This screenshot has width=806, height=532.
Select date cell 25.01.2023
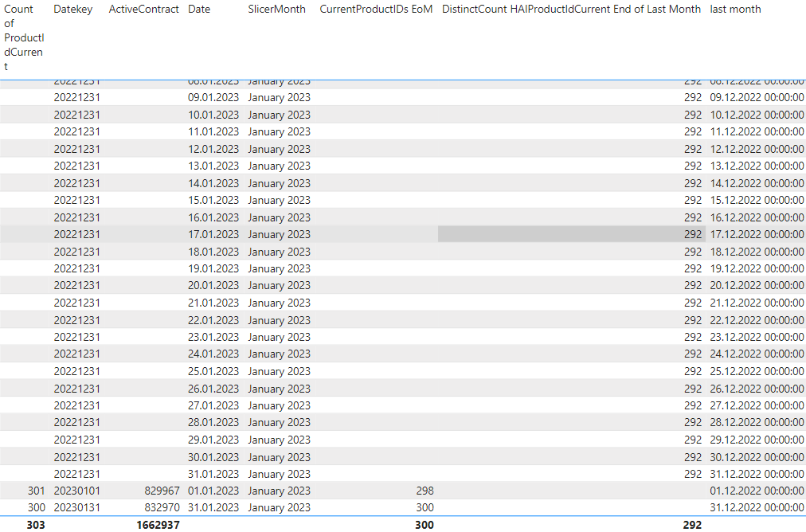(213, 371)
